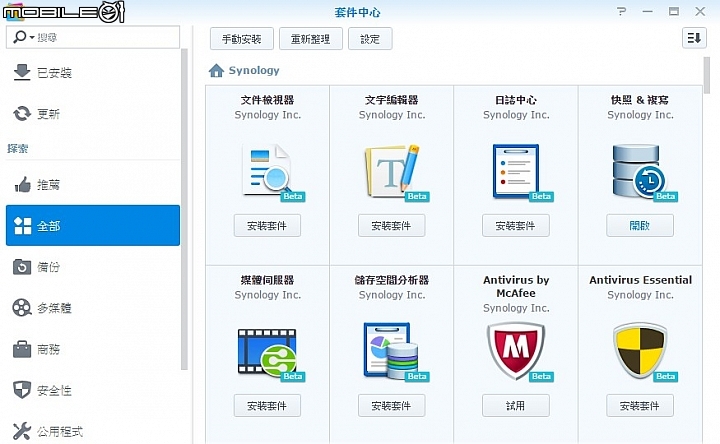This screenshot has width=720, height=444.
Task: Click the 文件檢視器 package title
Action: point(268,100)
